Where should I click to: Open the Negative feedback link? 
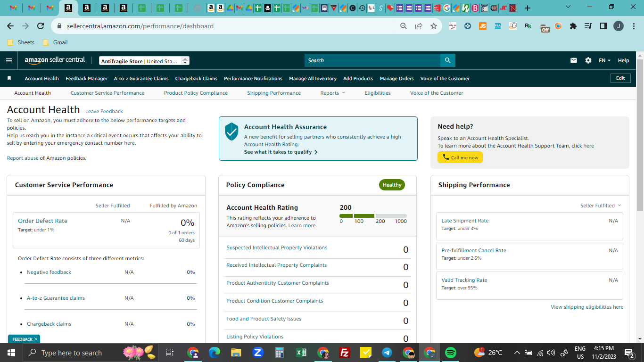(x=49, y=272)
